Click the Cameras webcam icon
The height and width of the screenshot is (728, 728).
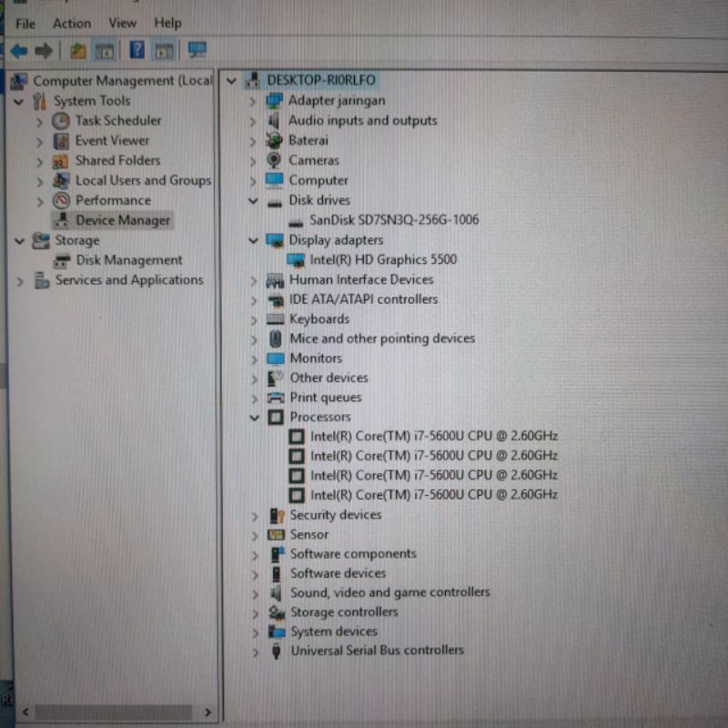click(x=274, y=160)
